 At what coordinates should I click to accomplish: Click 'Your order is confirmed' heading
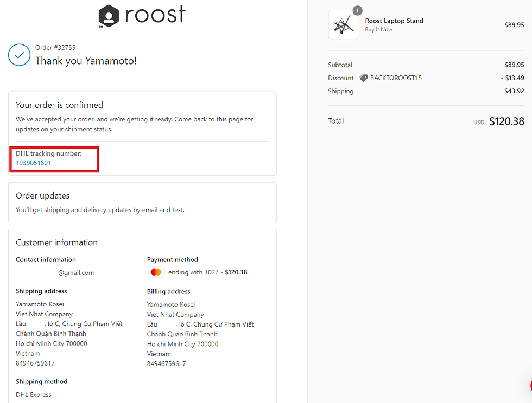pyautogui.click(x=59, y=105)
